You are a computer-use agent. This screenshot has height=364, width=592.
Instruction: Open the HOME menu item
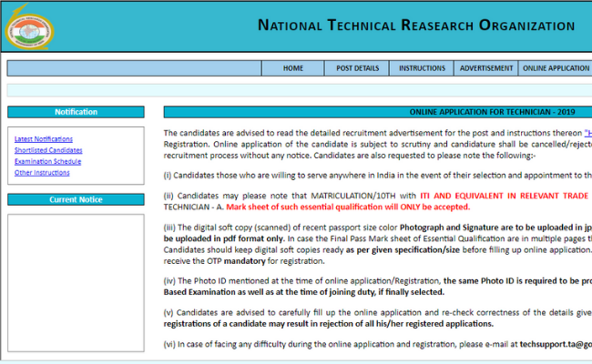pos(292,68)
